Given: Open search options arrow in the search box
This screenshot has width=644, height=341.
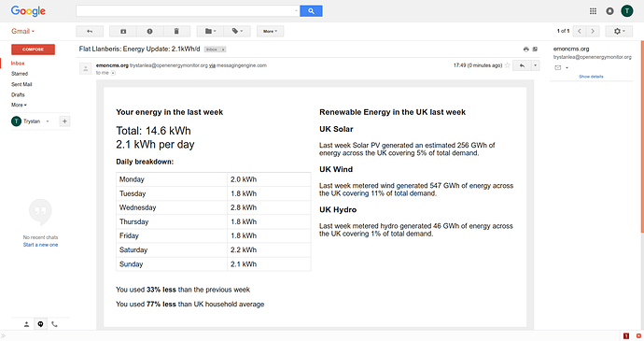Looking at the screenshot, I should (x=296, y=11).
